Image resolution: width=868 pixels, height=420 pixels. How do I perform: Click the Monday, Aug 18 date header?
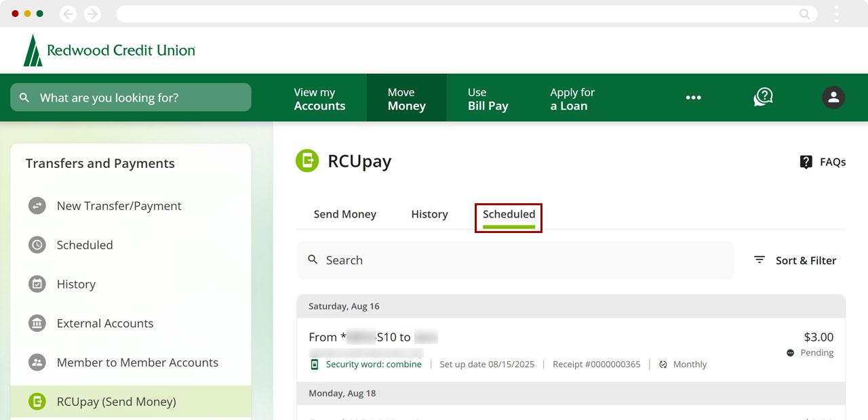click(571, 394)
